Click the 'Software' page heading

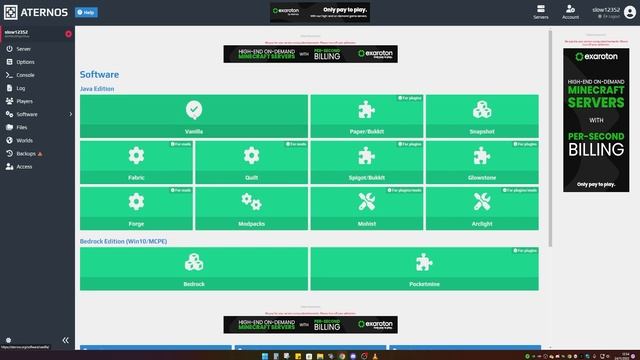[99, 74]
